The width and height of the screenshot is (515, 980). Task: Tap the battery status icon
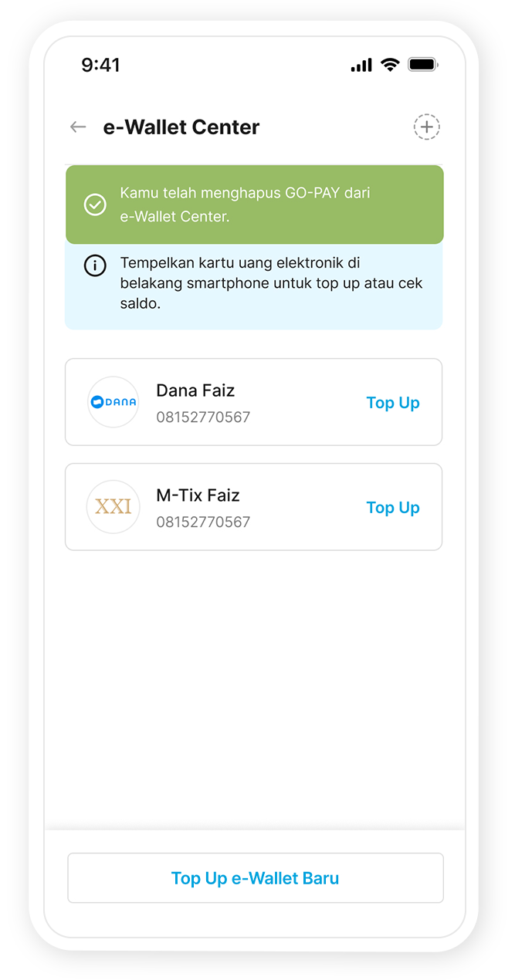point(422,66)
